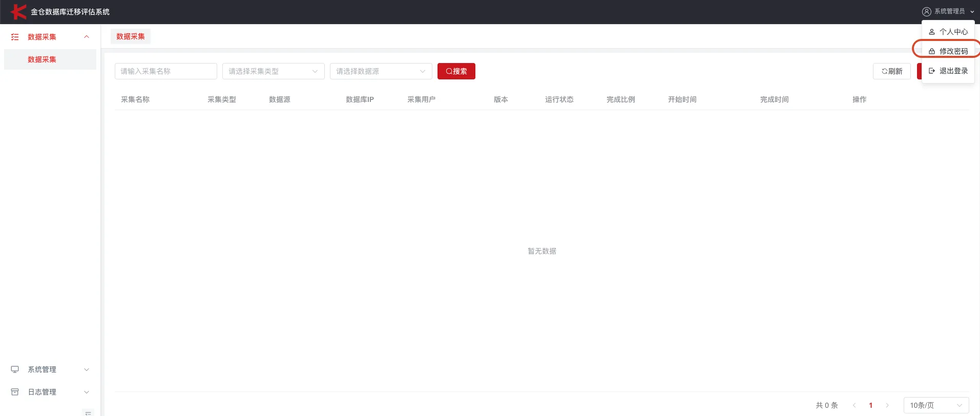Click the next page arrow in pagination

pyautogui.click(x=887, y=405)
